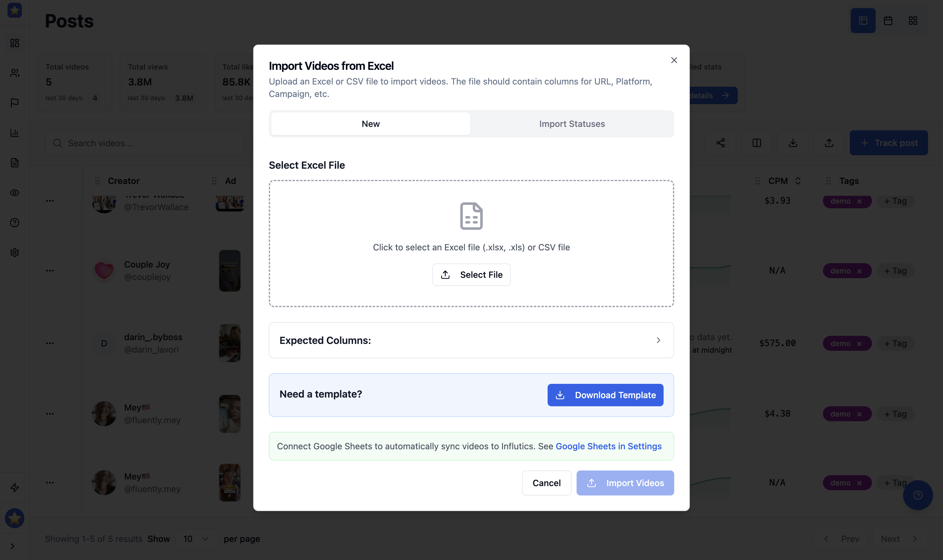The image size is (943, 560).
Task: Remove demo tag from Couple Joy row
Action: click(859, 271)
